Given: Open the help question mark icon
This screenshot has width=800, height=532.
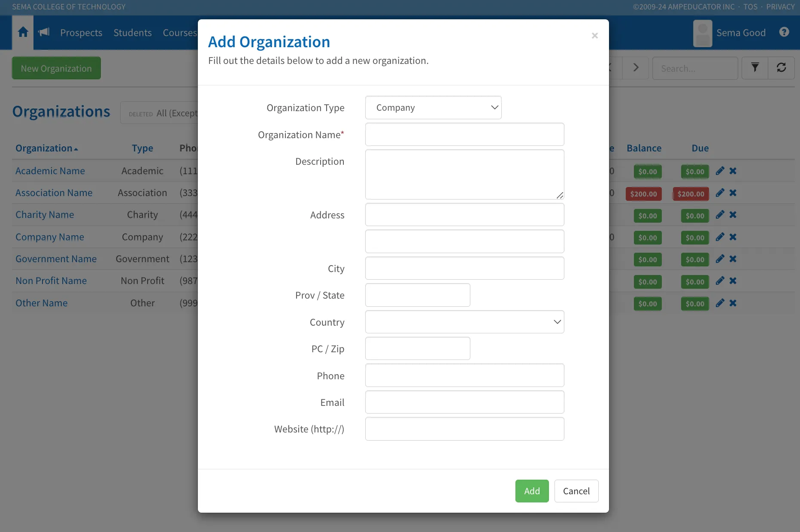Looking at the screenshot, I should (x=784, y=32).
